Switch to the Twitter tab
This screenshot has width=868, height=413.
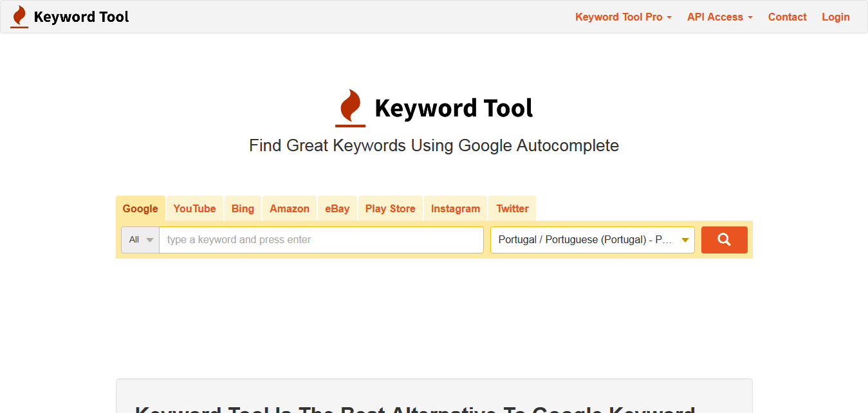pyautogui.click(x=512, y=208)
